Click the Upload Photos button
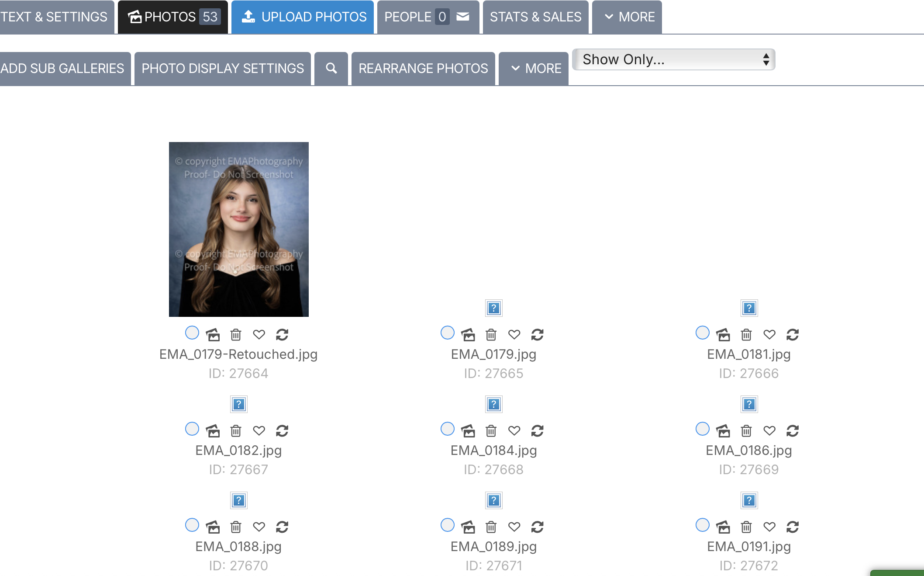Image resolution: width=924 pixels, height=576 pixels. pos(303,17)
